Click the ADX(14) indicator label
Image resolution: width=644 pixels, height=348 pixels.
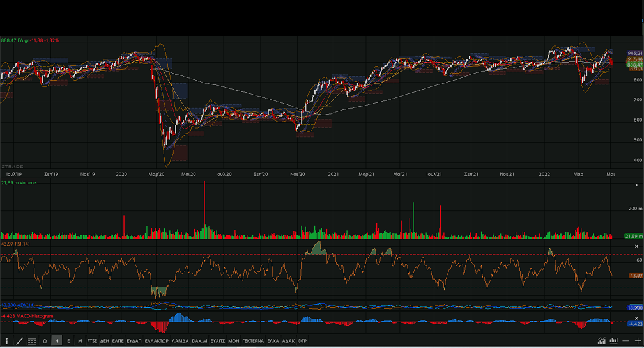[18, 305]
